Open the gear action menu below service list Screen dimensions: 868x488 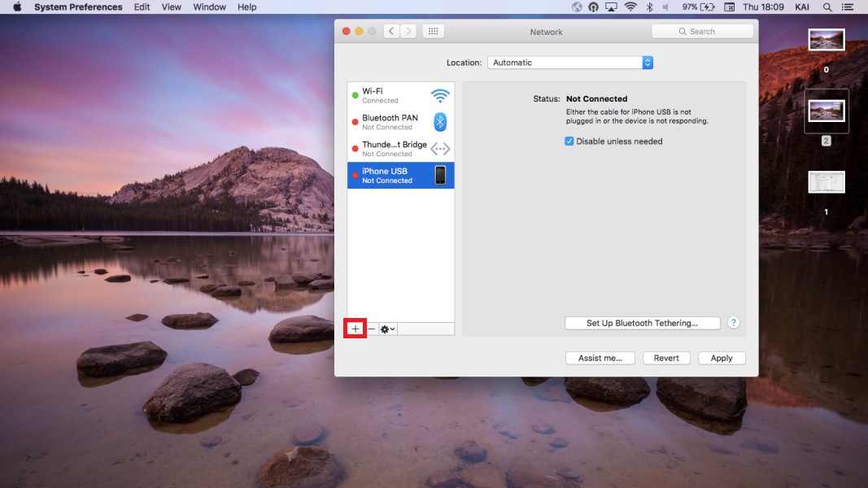tap(388, 329)
